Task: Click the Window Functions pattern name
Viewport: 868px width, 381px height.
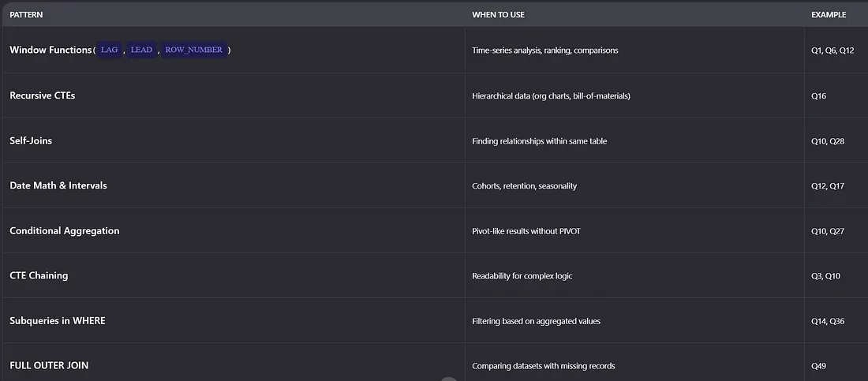Action: tap(51, 50)
